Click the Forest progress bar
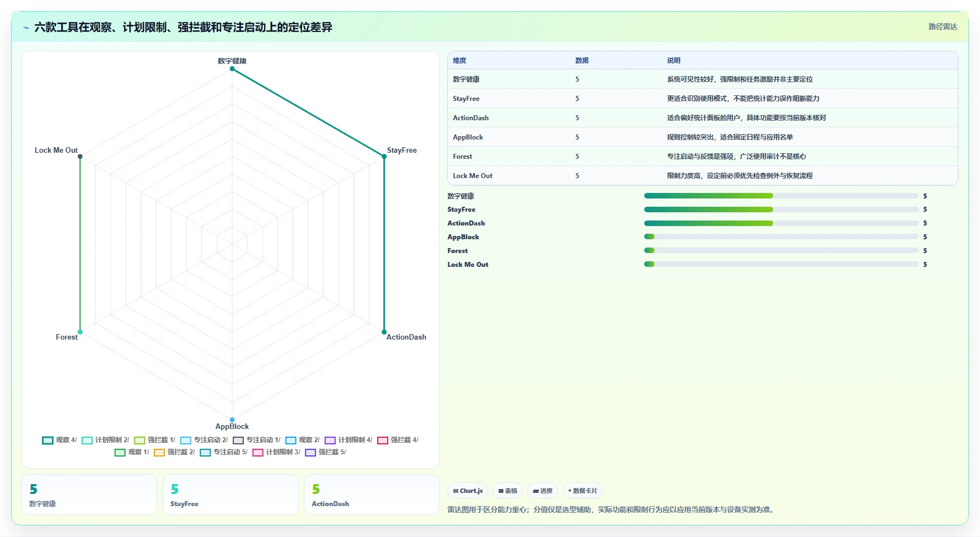 (x=781, y=250)
